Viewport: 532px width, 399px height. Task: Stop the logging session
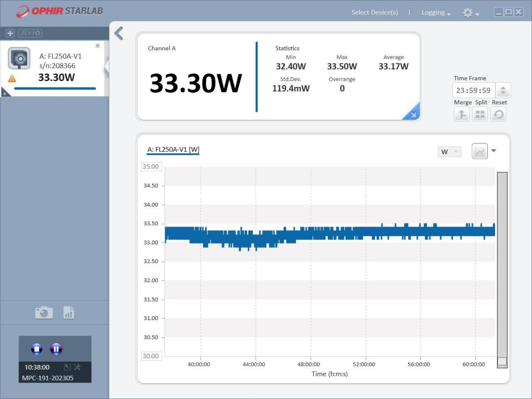pos(37,349)
